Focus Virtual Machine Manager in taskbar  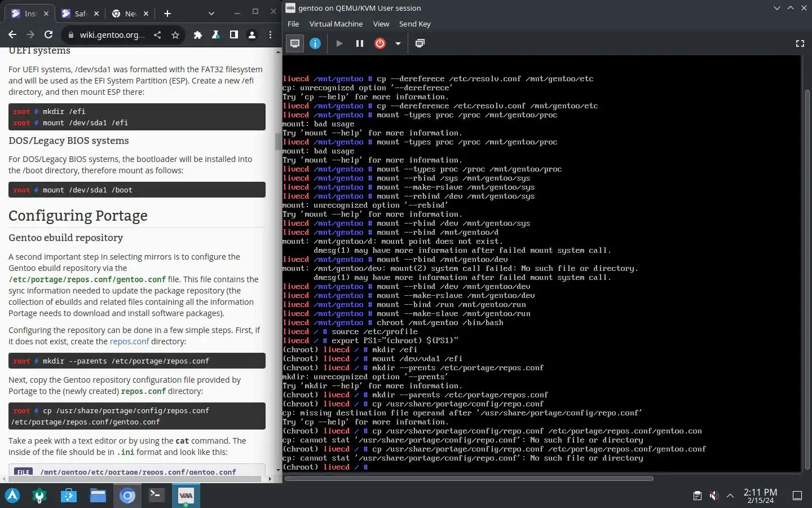186,496
